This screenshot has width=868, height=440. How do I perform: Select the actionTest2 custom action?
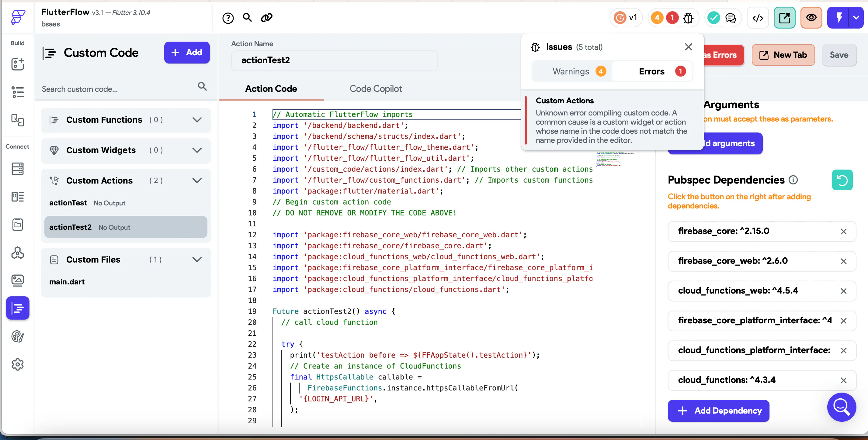(x=126, y=227)
